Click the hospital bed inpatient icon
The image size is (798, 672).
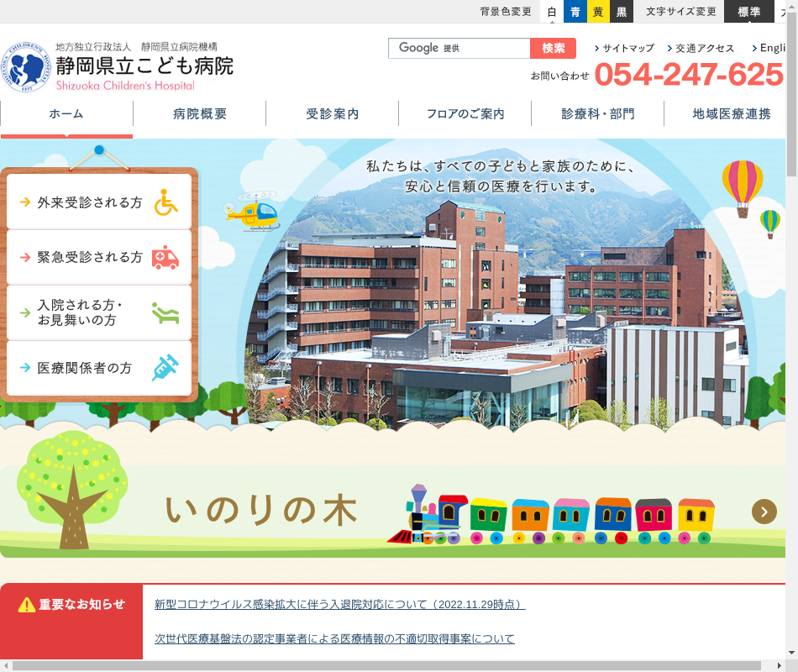pyautogui.click(x=165, y=313)
